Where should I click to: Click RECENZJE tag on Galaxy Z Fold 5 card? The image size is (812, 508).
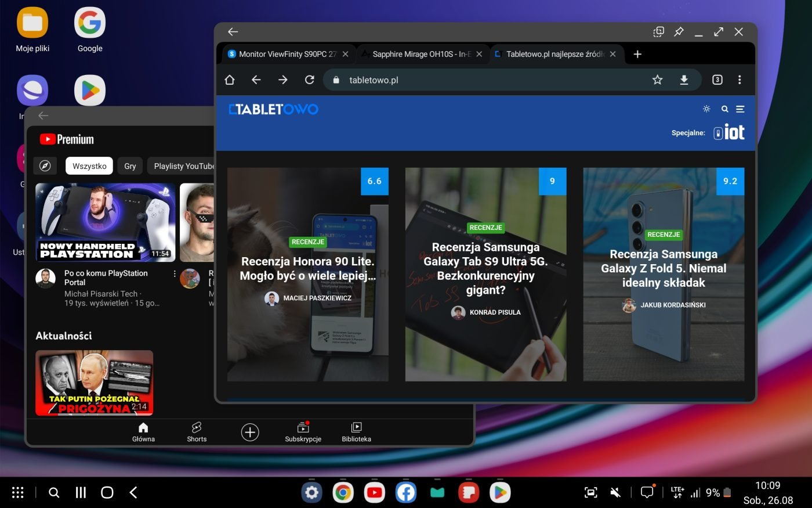coord(664,235)
